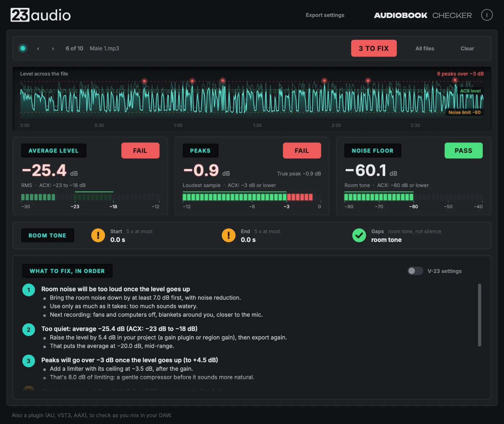
Task: Click the NOISE FLOOR heading label
Action: (x=373, y=151)
